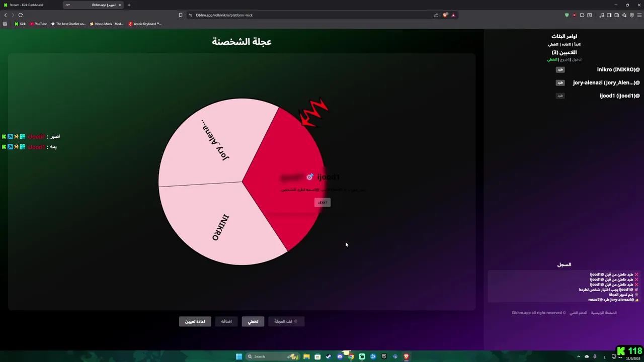Viewport: 644px width, 362px height.
Task: Click the taskbar Search box
Action: click(273, 356)
